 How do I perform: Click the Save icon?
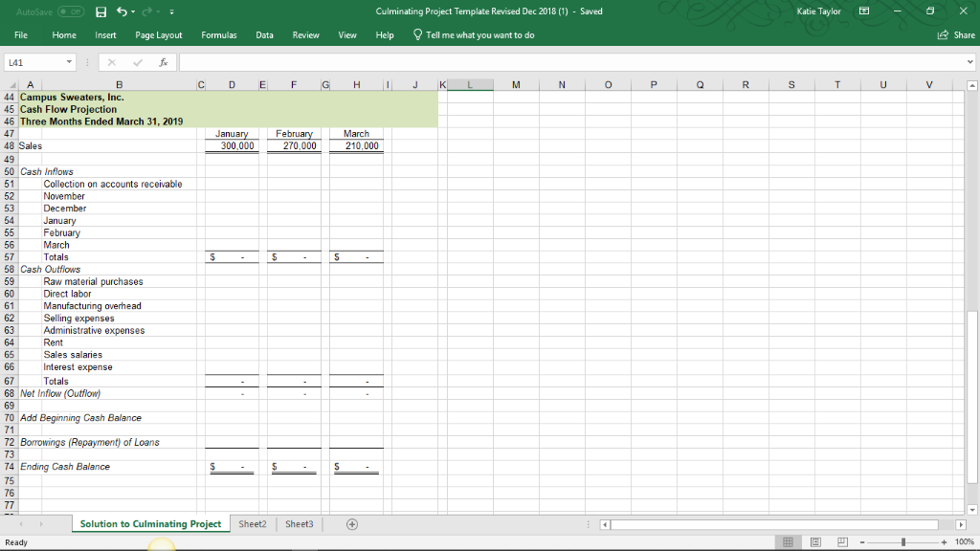(103, 11)
